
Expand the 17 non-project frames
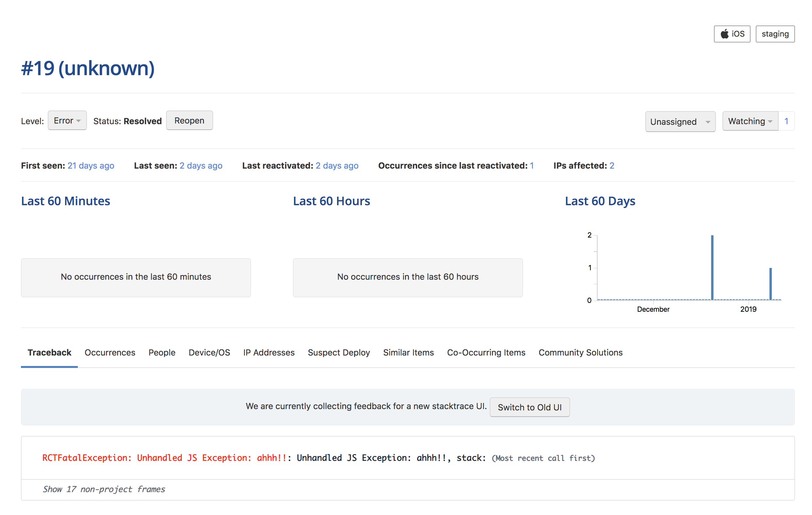104,489
